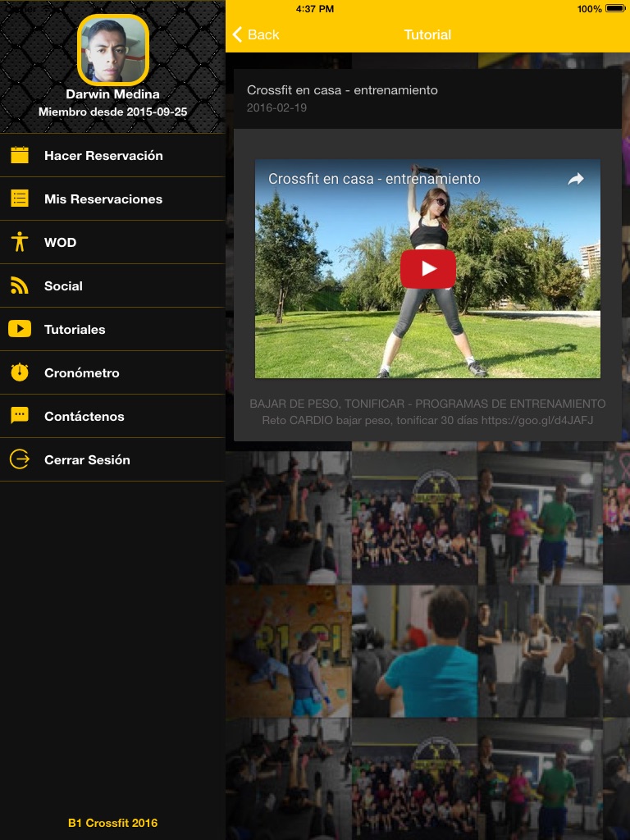Click the calendar icon beside Hacer Reservación
Viewport: 630px width, 840px height.
click(20, 155)
